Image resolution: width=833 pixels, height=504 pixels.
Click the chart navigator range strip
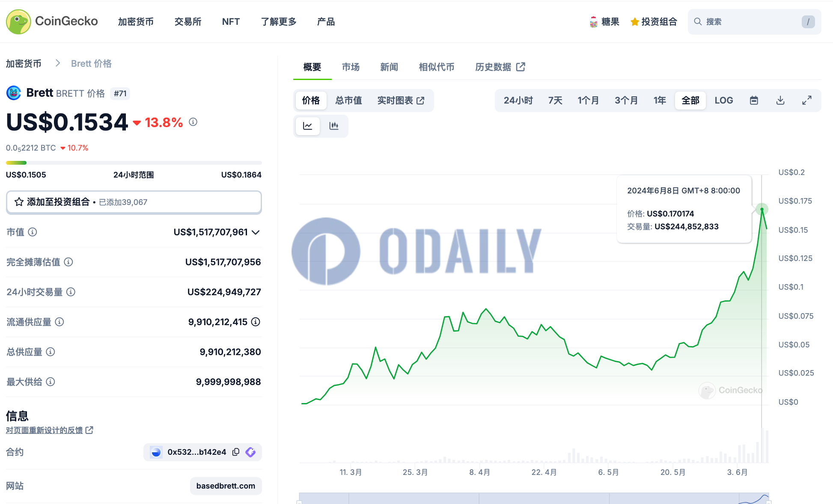point(534,498)
